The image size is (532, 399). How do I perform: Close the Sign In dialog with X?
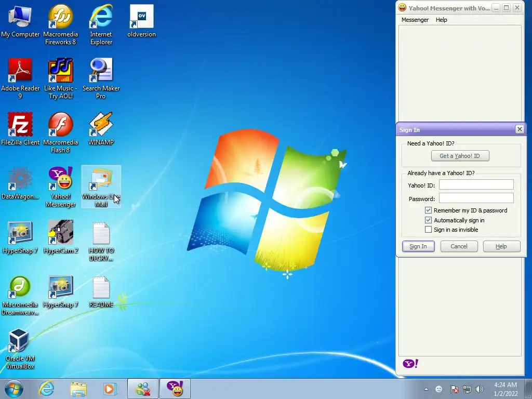(519, 129)
